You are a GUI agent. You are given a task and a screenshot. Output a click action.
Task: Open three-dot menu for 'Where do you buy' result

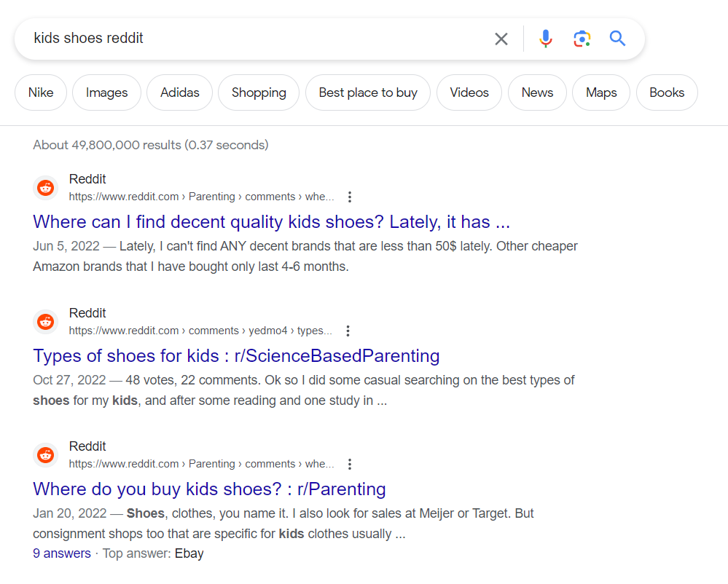tap(350, 464)
